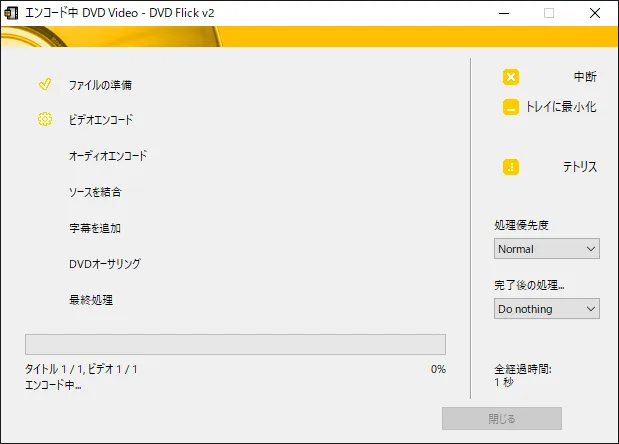Click the 1 秒 elapsed time value
Image resolution: width=619 pixels, height=444 pixels.
[x=504, y=382]
